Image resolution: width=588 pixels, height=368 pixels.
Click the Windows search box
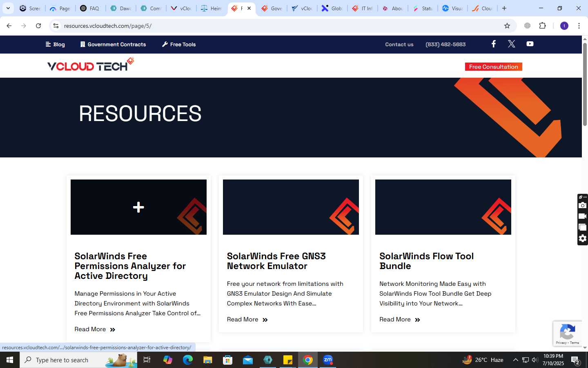78,360
